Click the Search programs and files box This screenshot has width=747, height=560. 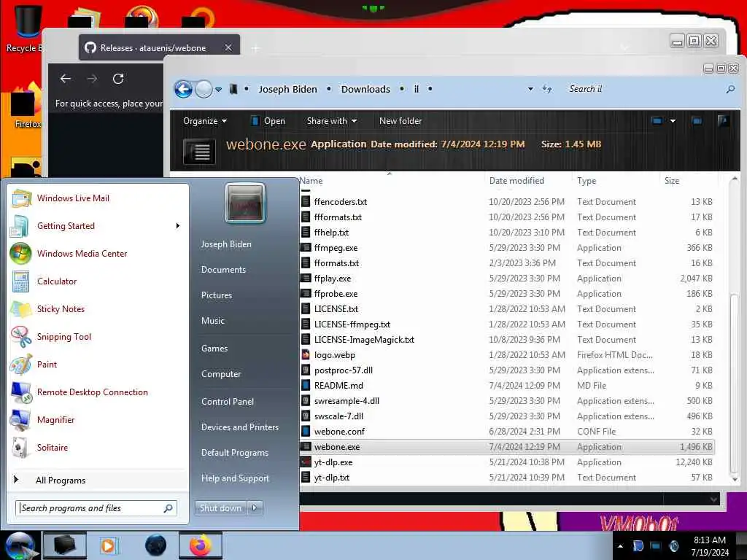tap(96, 508)
